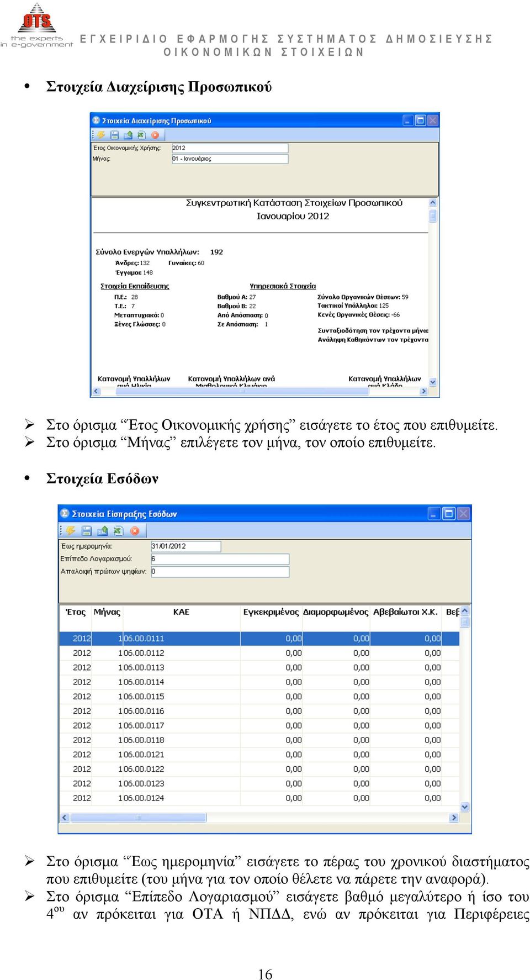Click the Έτος column header

[x=76, y=612]
